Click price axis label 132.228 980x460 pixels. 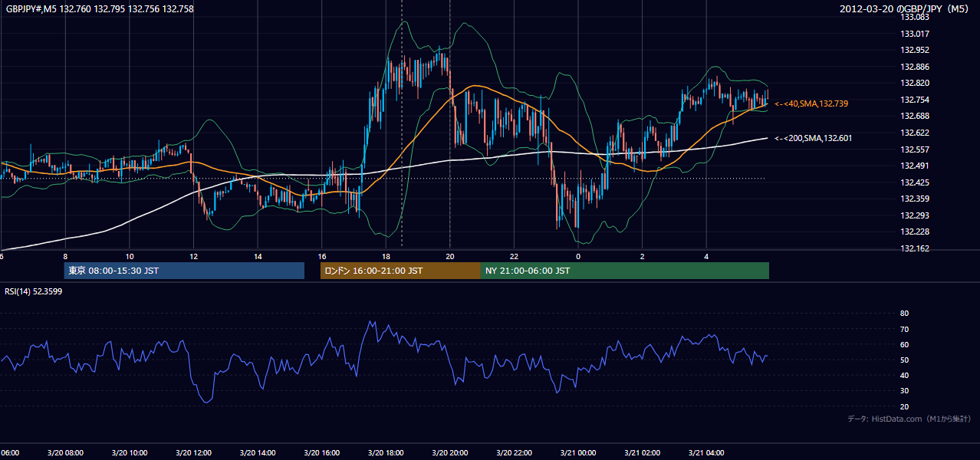pyautogui.click(x=914, y=232)
